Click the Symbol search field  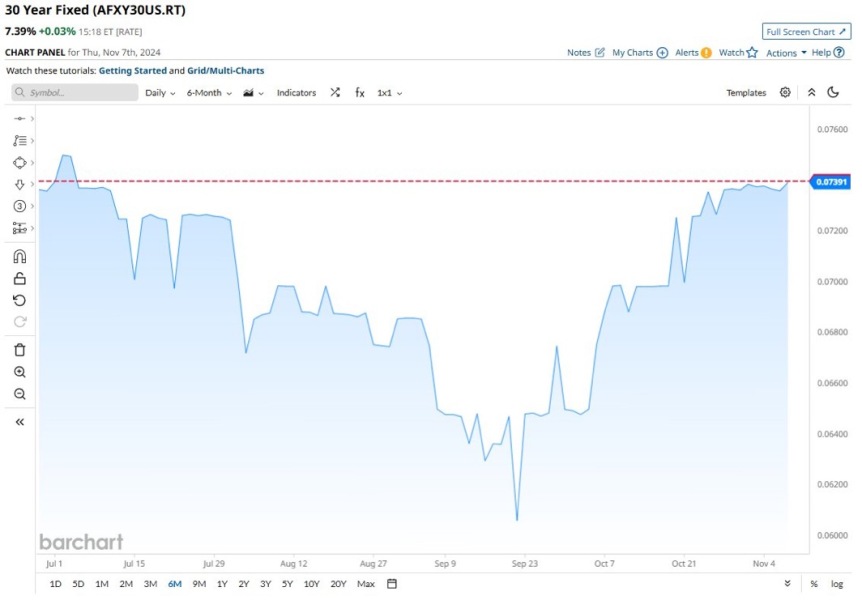pos(75,92)
